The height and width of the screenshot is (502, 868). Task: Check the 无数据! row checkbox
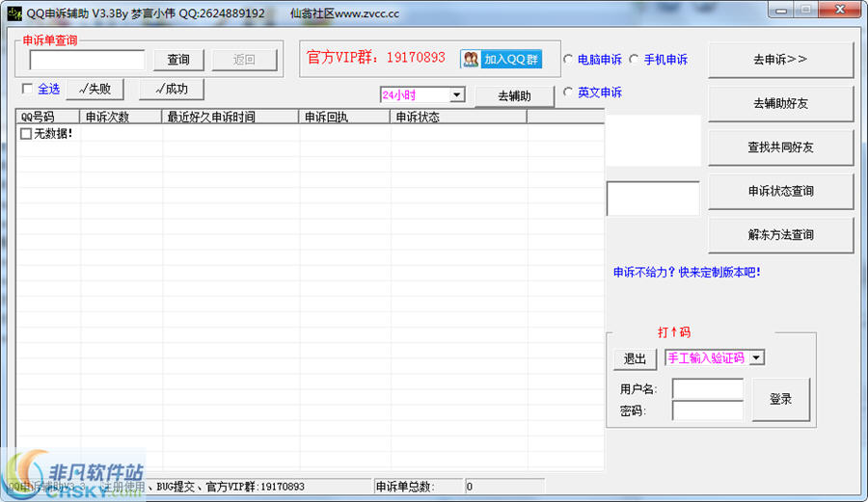coord(25,134)
